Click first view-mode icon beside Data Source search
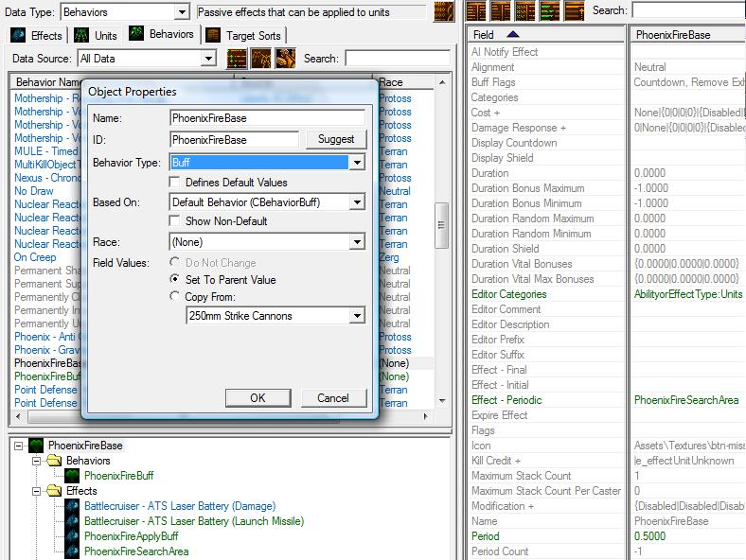Screen dimensions: 746x560 point(237,59)
